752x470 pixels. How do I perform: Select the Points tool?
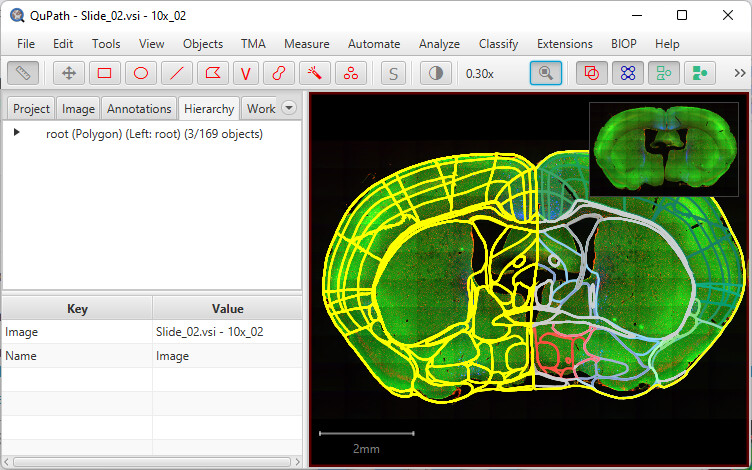coord(351,73)
